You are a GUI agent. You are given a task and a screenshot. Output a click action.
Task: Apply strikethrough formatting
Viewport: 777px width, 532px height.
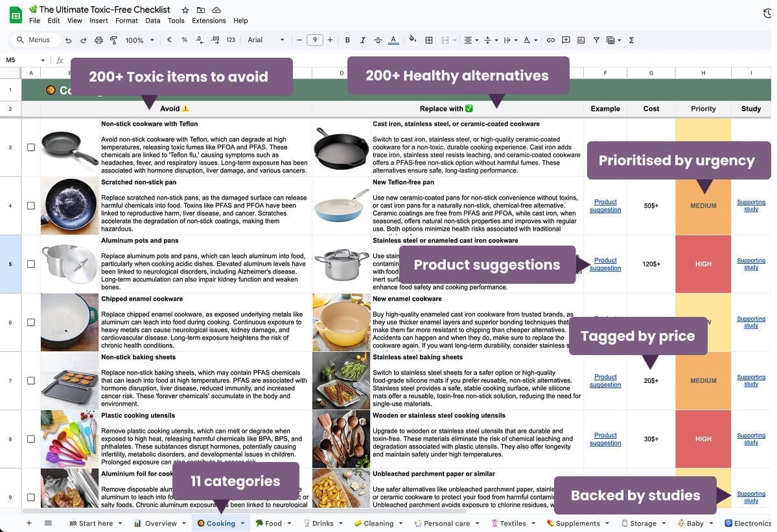tap(378, 40)
